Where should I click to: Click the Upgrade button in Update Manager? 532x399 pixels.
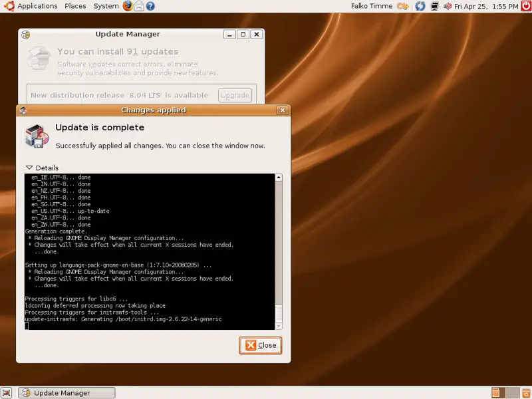pos(235,95)
